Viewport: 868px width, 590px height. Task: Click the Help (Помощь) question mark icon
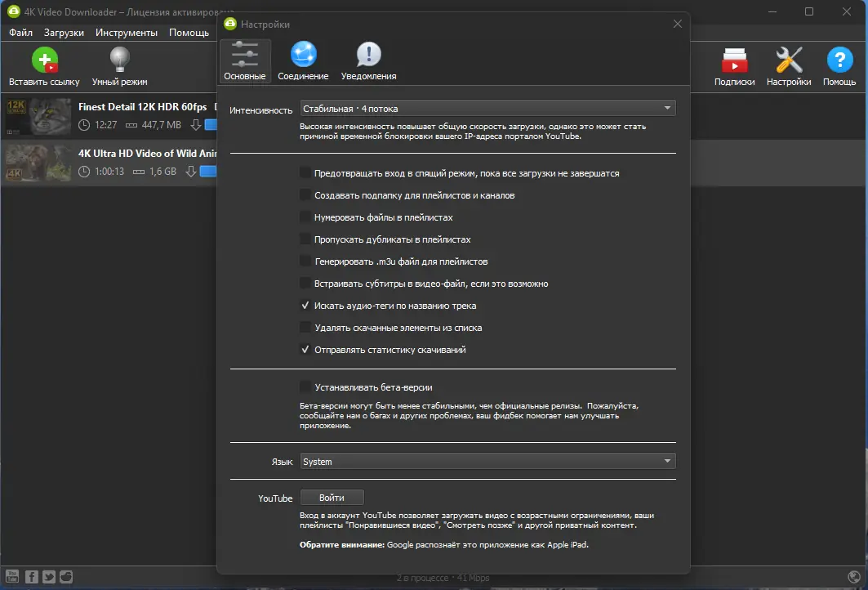pos(839,60)
